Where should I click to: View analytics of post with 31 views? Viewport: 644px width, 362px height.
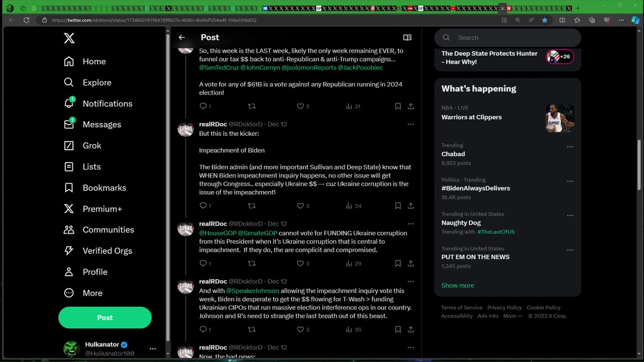(353, 106)
